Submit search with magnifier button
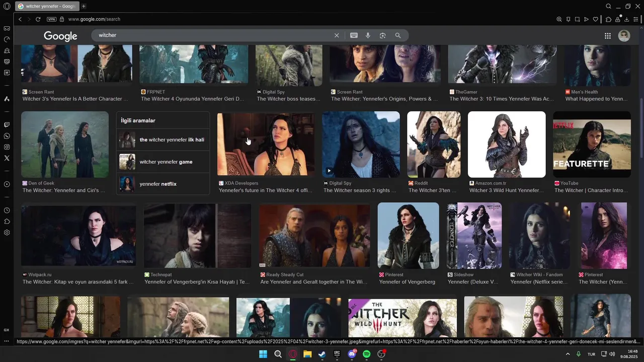Image resolution: width=644 pixels, height=362 pixels. (397, 35)
